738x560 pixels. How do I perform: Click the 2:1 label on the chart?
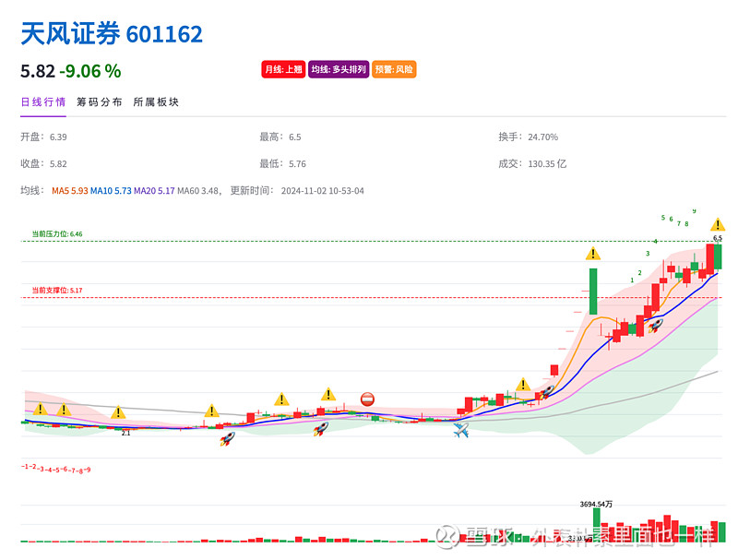(x=125, y=433)
